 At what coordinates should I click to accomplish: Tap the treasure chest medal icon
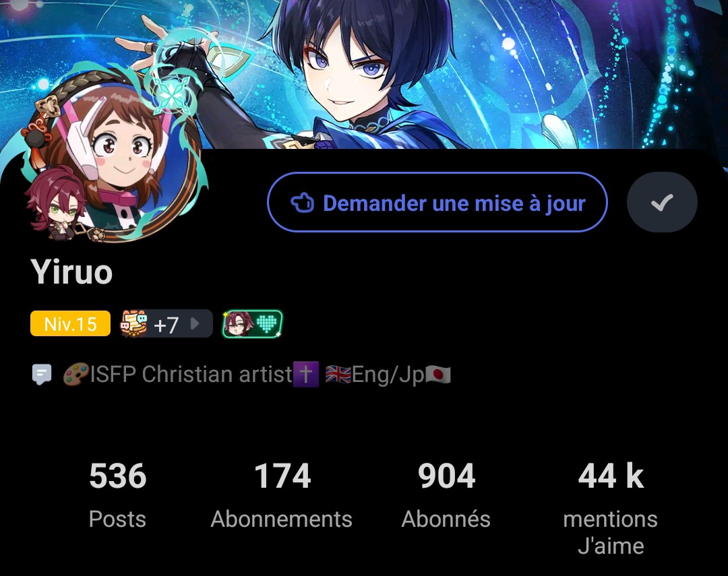pos(134,323)
